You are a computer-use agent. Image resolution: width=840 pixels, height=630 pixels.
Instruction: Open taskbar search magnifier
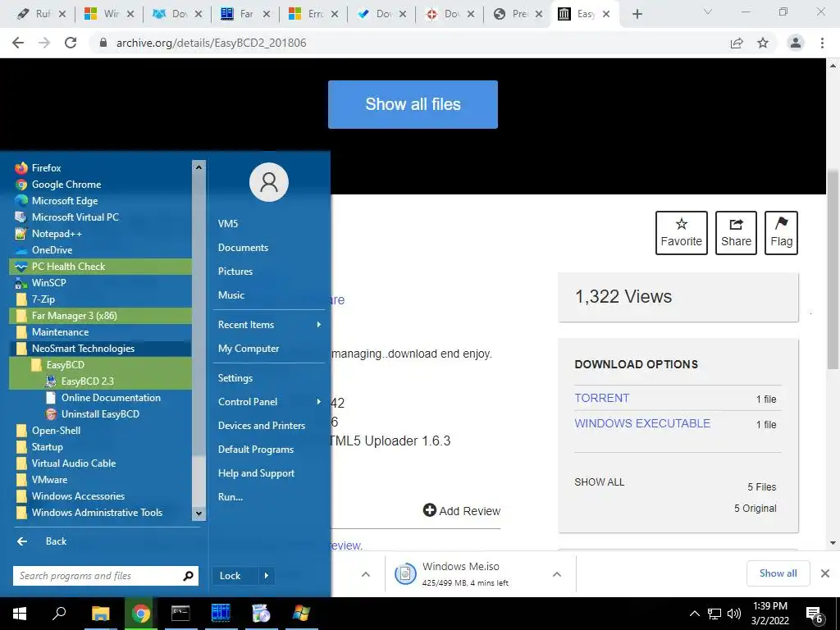59,614
